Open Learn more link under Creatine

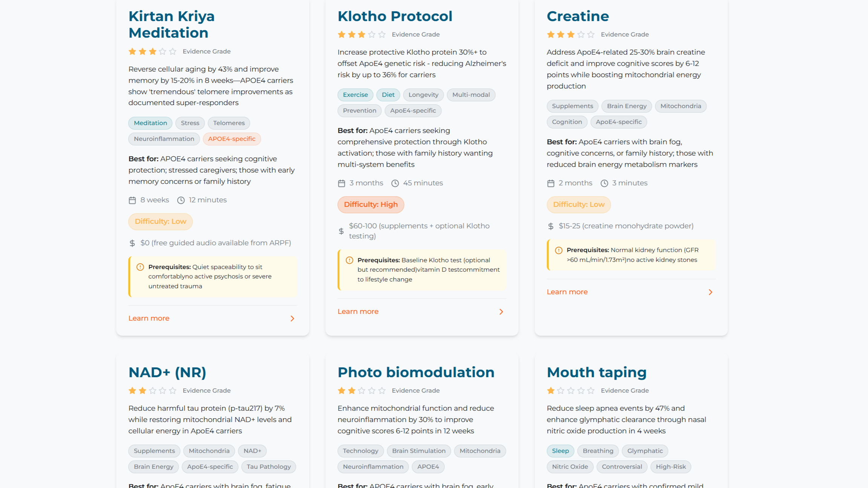[567, 292]
